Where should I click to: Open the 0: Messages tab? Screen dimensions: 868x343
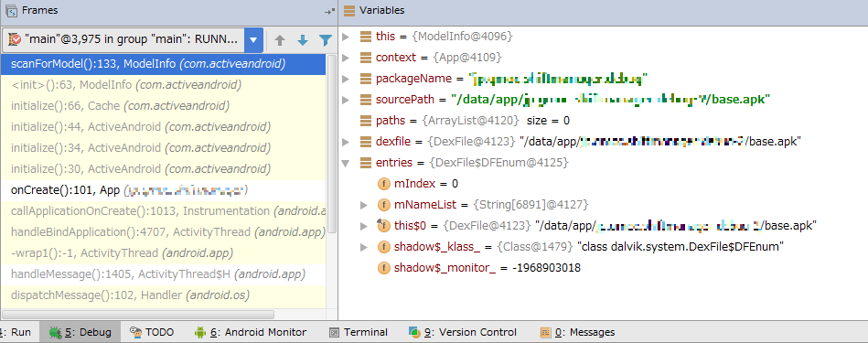[x=577, y=333]
